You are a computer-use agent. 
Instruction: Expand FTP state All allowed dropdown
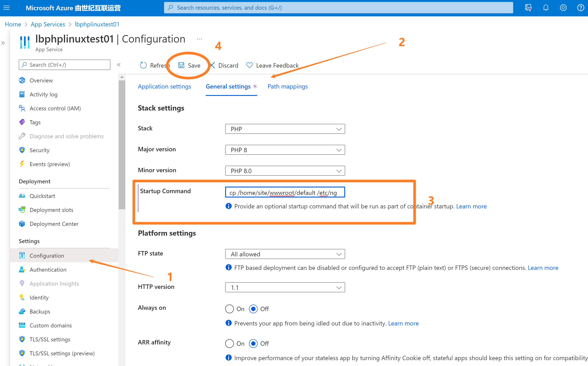285,254
